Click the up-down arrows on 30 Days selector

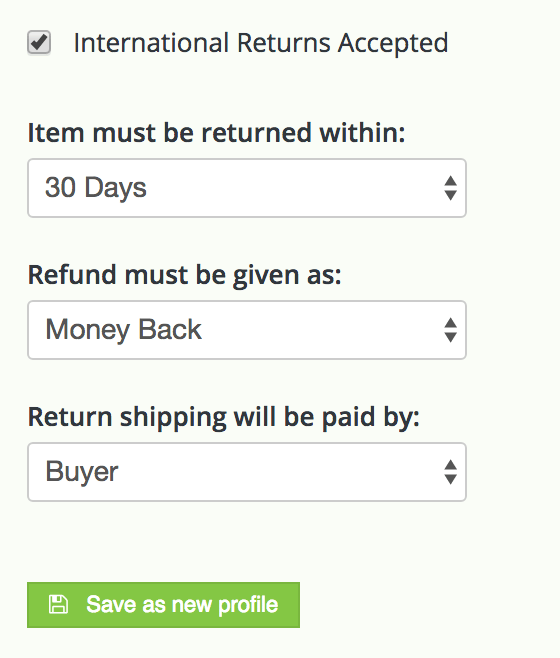pos(450,188)
